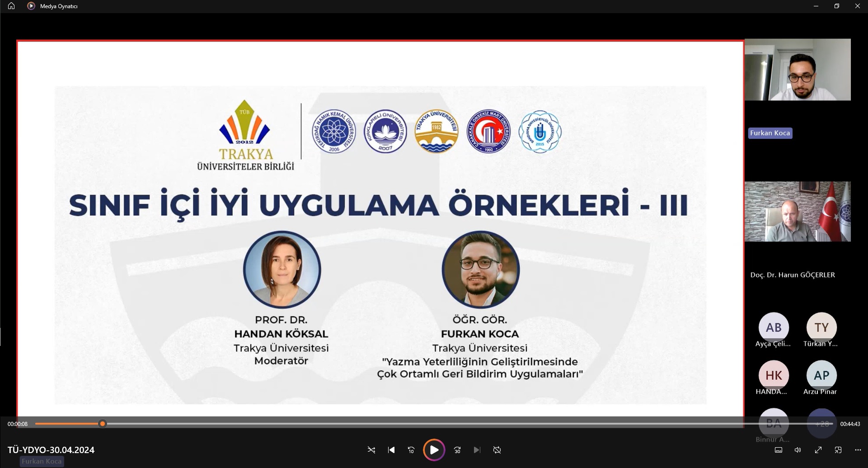Click the AB participant avatar
Image resolution: width=868 pixels, height=468 pixels.
(x=774, y=327)
